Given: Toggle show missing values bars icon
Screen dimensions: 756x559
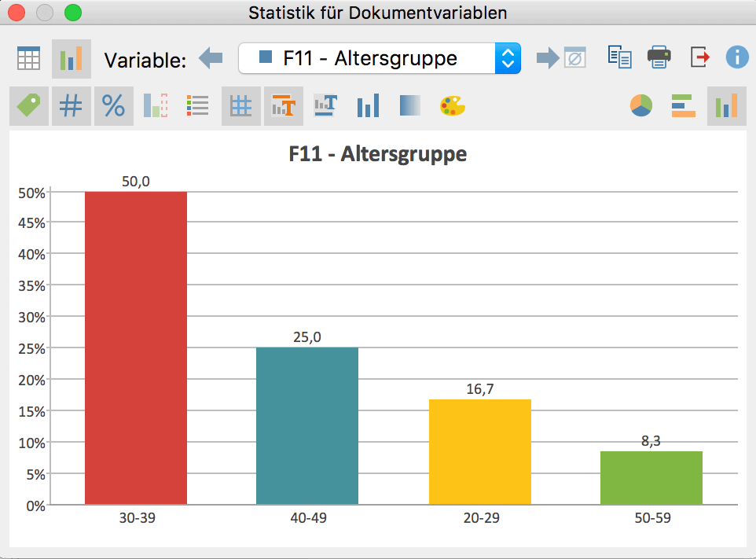Looking at the screenshot, I should coord(156,106).
